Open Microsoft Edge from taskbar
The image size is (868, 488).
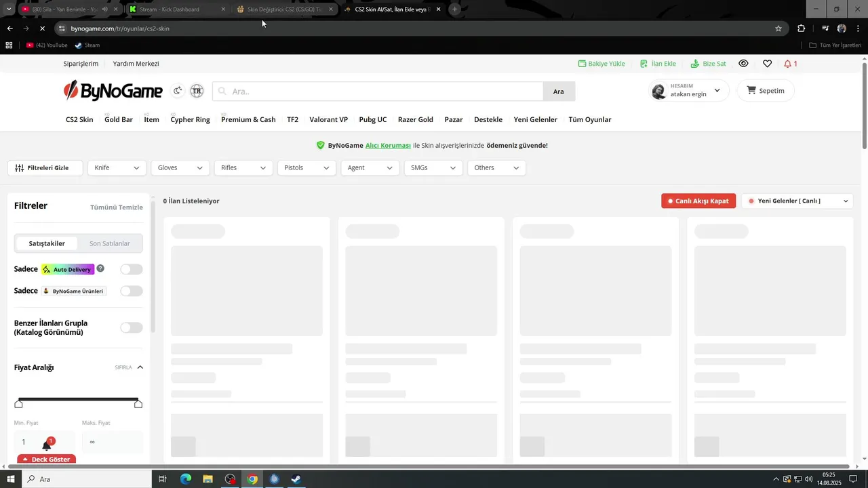pyautogui.click(x=186, y=479)
